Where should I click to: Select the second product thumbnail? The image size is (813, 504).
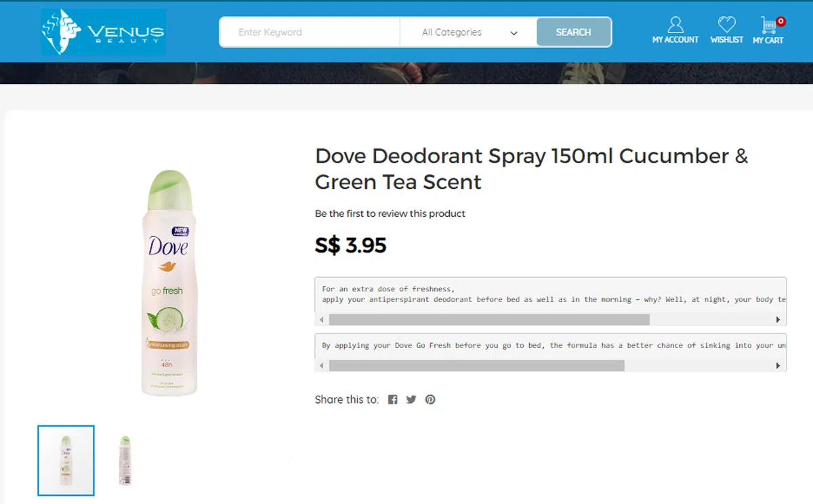pyautogui.click(x=125, y=460)
